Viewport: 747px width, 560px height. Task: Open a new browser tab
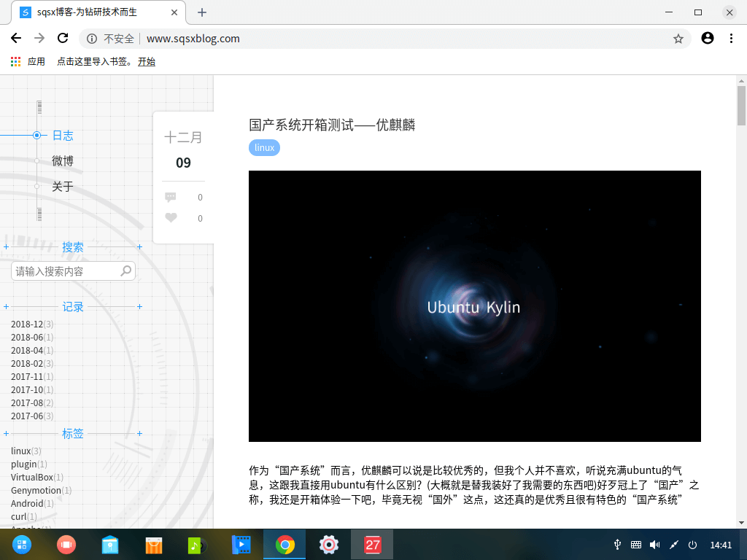coord(202,12)
